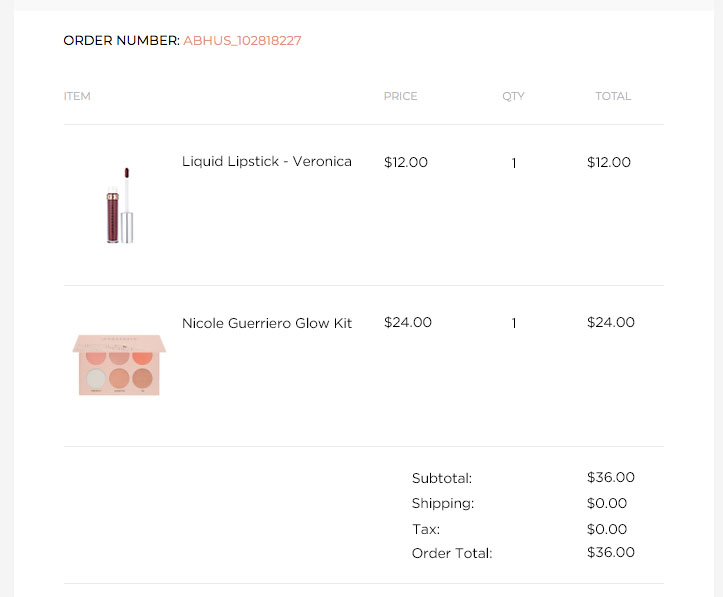Click the Liquid Lipstick product thumbnail

[x=120, y=205]
